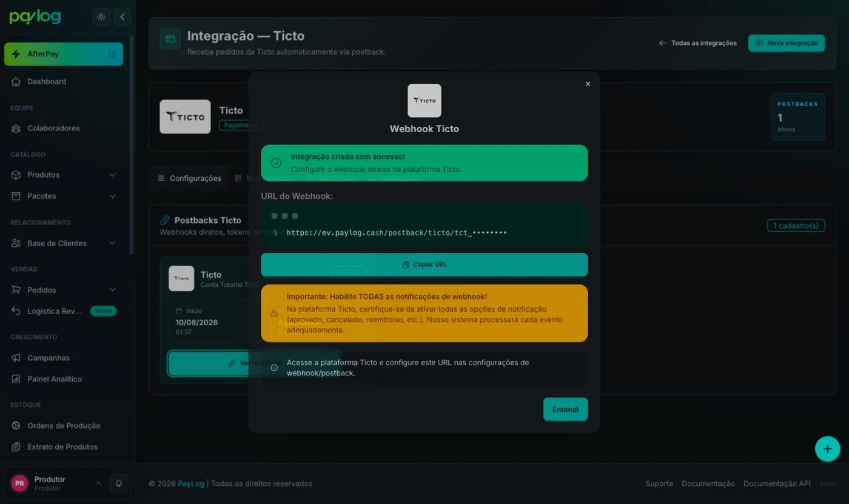Close the Webhook Ticto dialog
Screen dimensions: 849x504
(x=588, y=84)
